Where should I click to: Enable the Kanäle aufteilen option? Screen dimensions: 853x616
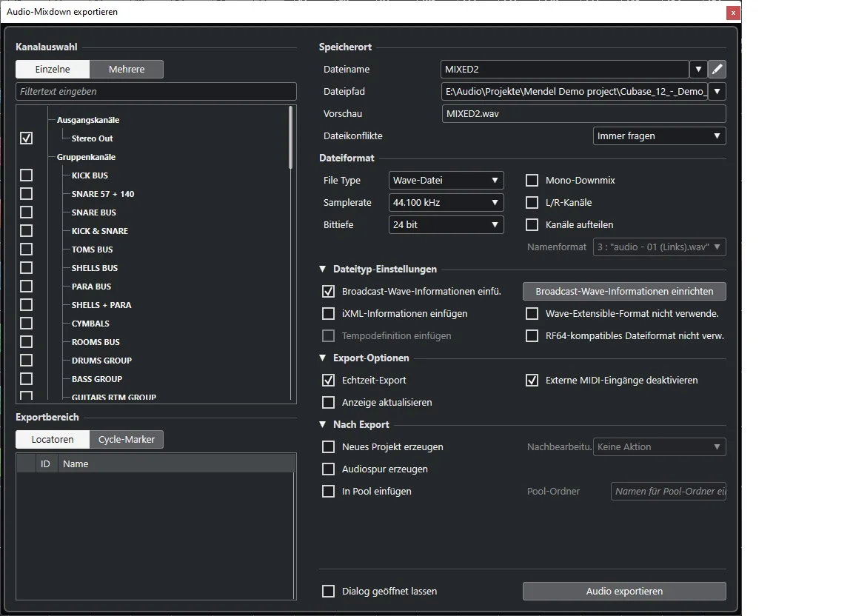tap(532, 225)
